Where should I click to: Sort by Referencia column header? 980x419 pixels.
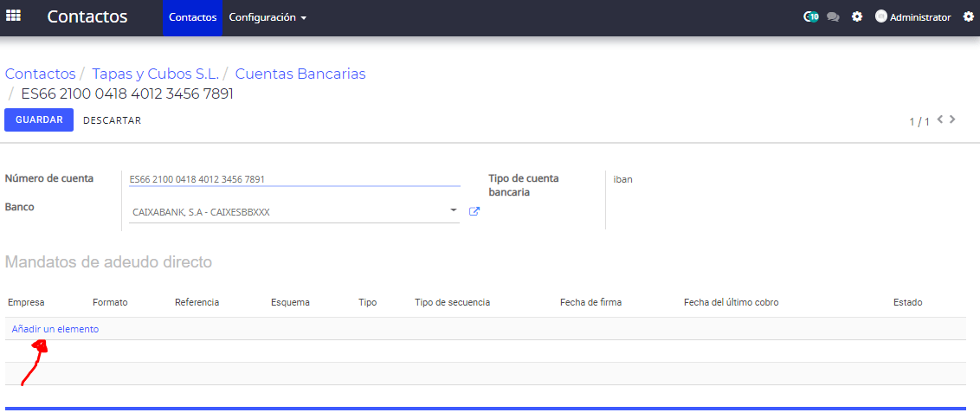(197, 303)
